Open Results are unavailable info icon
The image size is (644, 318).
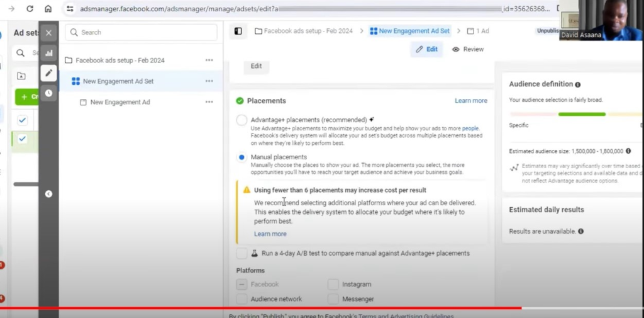coord(580,231)
